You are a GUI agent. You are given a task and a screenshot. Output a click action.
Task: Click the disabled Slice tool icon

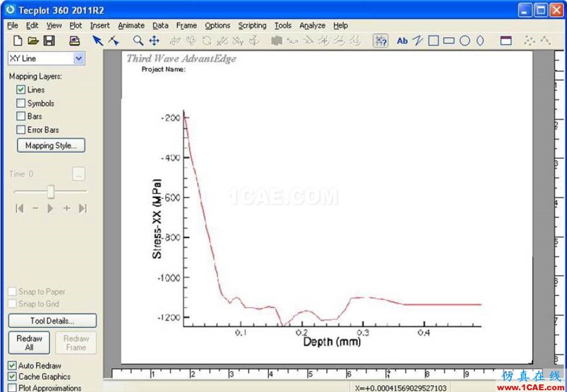tap(276, 41)
